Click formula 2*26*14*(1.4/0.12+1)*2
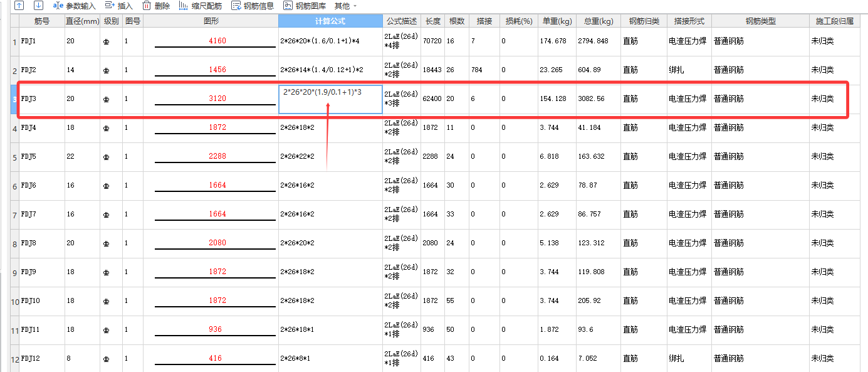868x372 pixels. pyautogui.click(x=322, y=70)
